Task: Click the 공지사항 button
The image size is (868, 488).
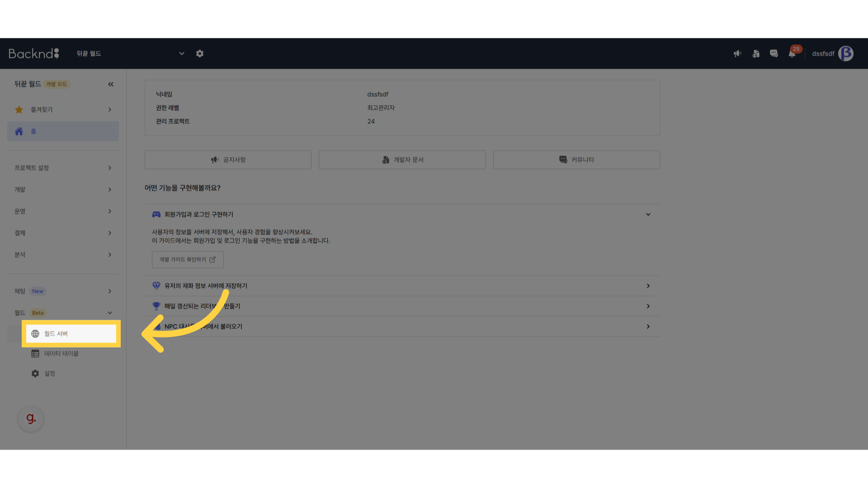Action: [228, 160]
